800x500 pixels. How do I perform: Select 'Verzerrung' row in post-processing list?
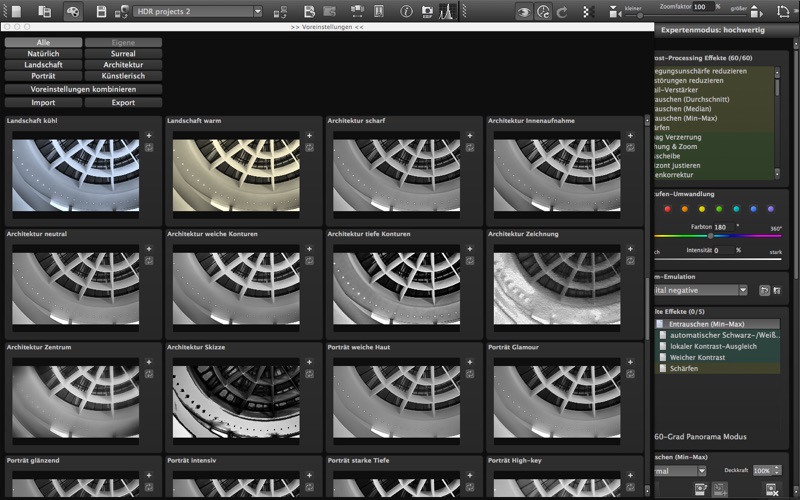(713, 137)
